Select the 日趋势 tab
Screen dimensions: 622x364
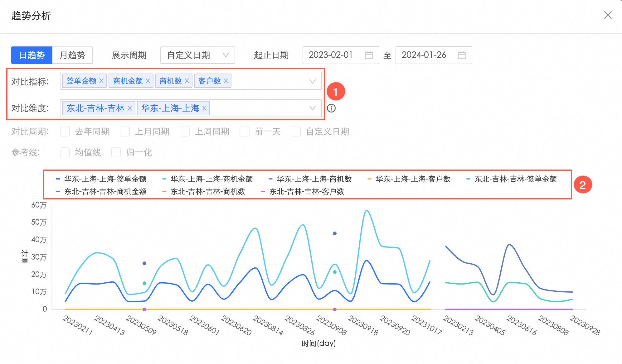coord(32,55)
